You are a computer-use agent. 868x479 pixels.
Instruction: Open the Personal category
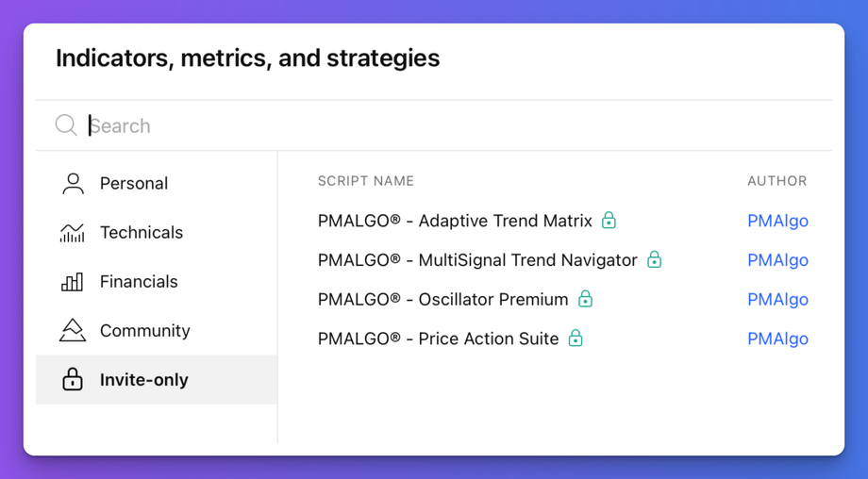134,183
